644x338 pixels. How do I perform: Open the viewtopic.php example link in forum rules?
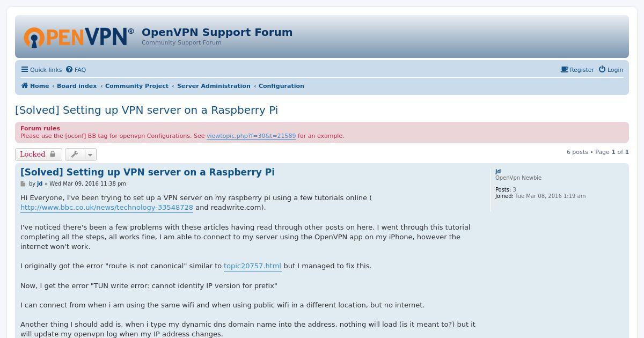pos(251,136)
